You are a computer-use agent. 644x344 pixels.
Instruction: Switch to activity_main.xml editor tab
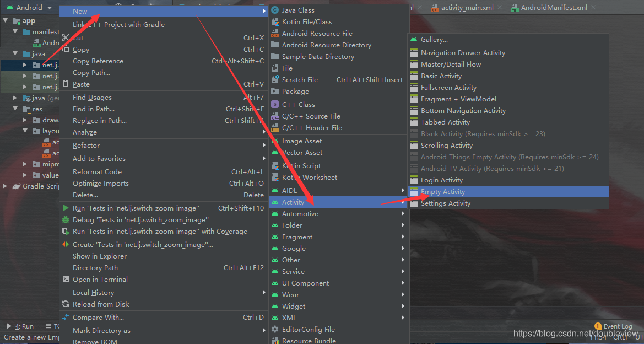(x=467, y=7)
